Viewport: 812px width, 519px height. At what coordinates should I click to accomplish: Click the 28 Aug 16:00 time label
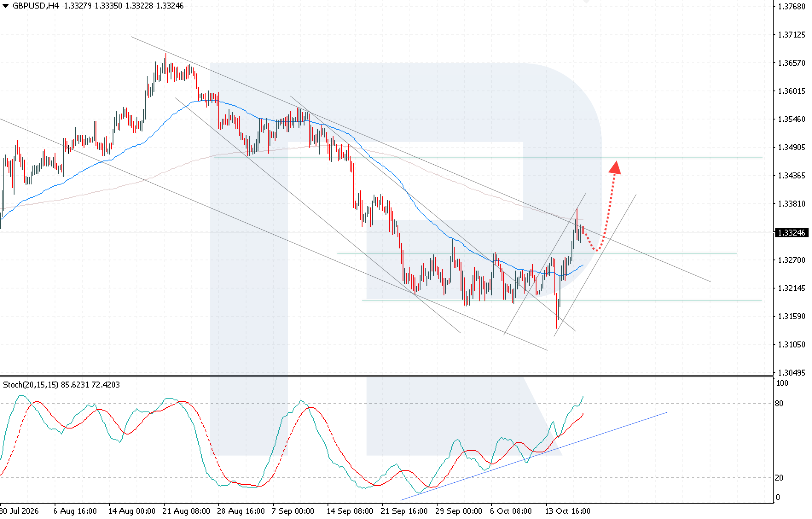[241, 511]
